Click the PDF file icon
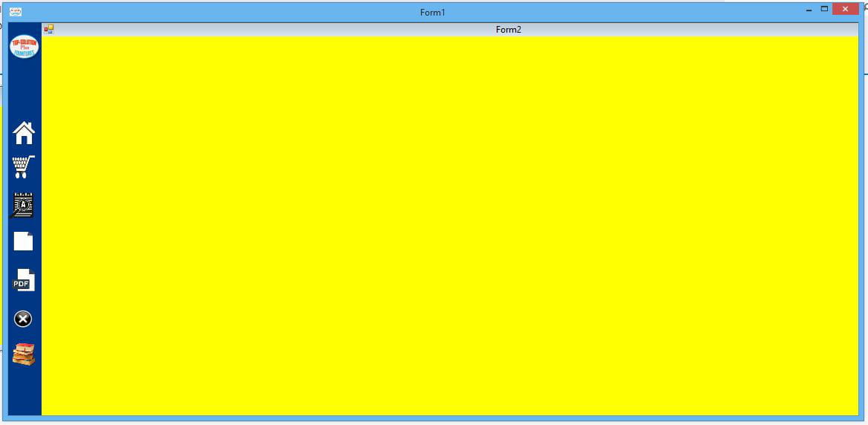868x425 pixels. 24,280
